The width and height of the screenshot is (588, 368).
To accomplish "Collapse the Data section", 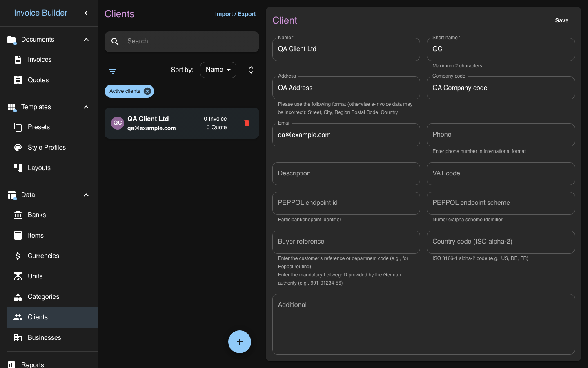I will (86, 195).
